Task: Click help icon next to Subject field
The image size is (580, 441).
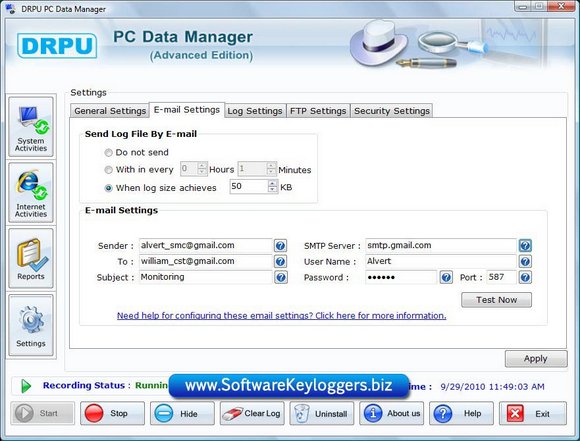Action: (280, 277)
